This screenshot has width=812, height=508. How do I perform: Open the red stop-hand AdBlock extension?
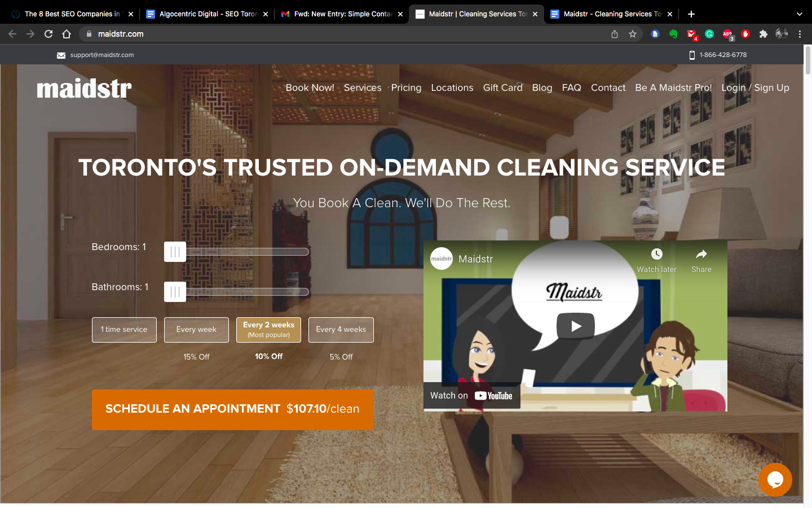click(745, 34)
